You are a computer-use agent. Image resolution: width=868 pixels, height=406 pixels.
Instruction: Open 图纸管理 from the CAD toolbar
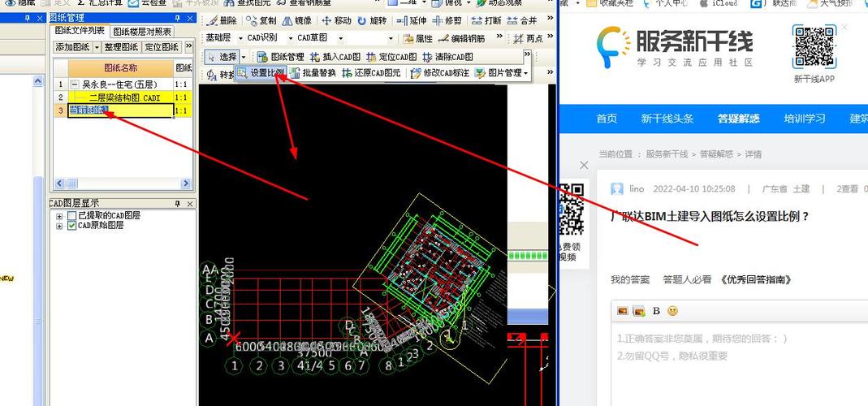[x=281, y=57]
